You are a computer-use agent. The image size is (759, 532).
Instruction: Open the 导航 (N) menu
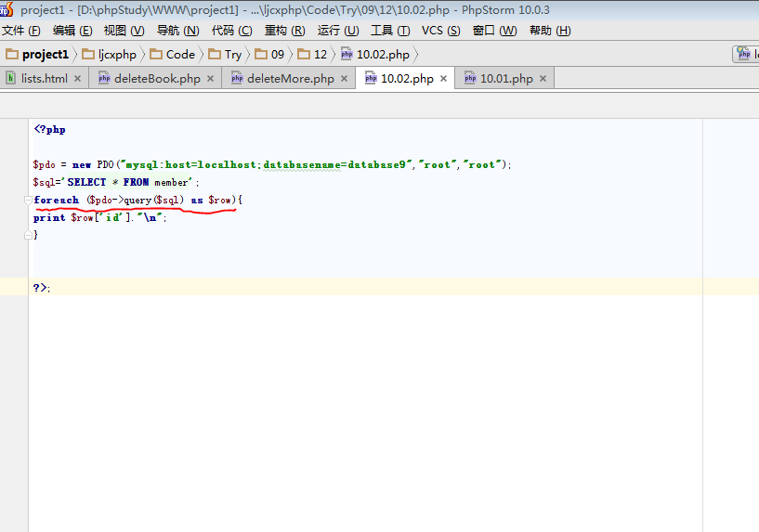(x=177, y=31)
